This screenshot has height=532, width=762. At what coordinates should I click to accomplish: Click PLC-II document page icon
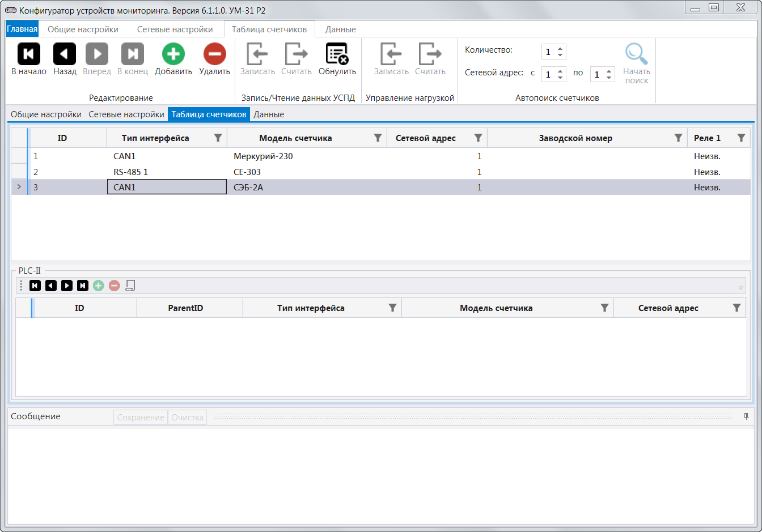point(130,286)
